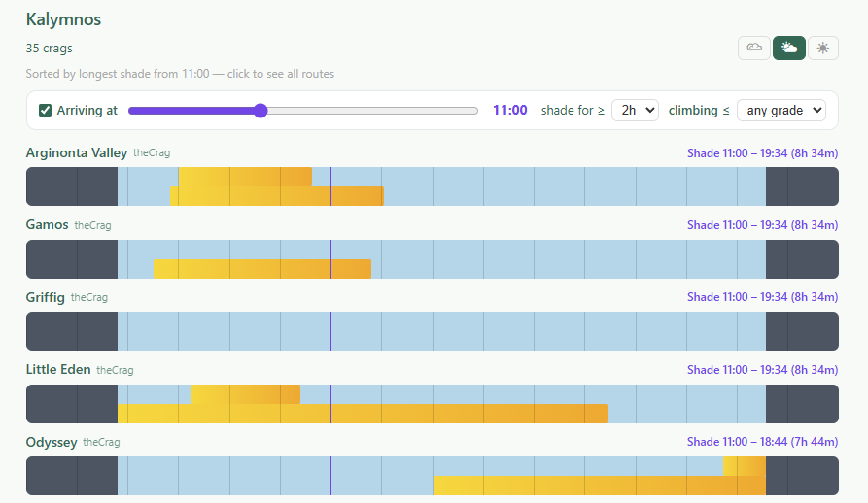Click theCrag link beside Little Eden
The image size is (868, 503).
[115, 370]
